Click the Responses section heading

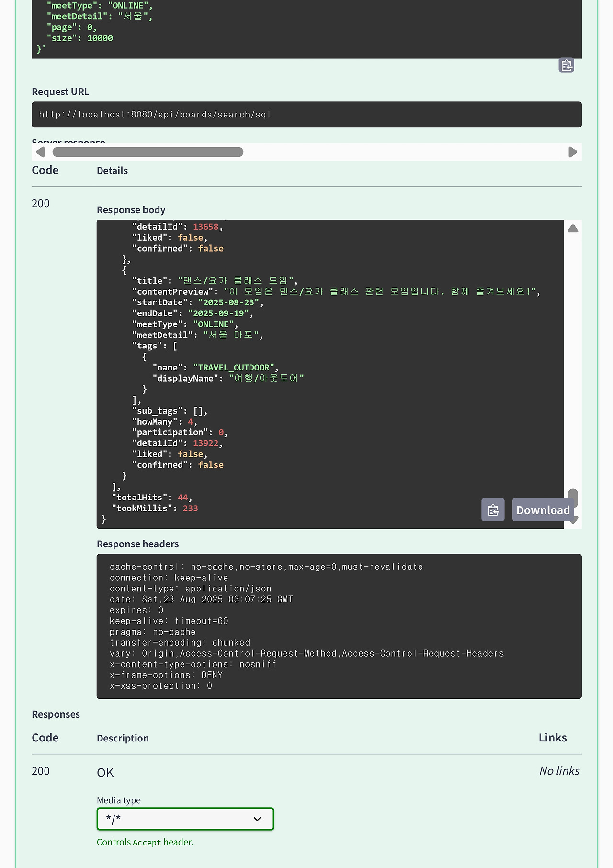[56, 714]
